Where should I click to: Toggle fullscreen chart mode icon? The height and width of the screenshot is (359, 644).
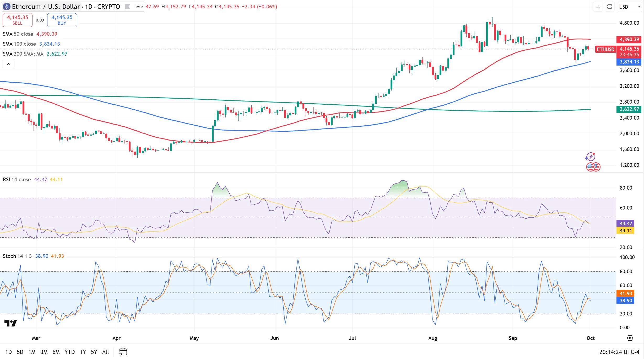click(610, 7)
